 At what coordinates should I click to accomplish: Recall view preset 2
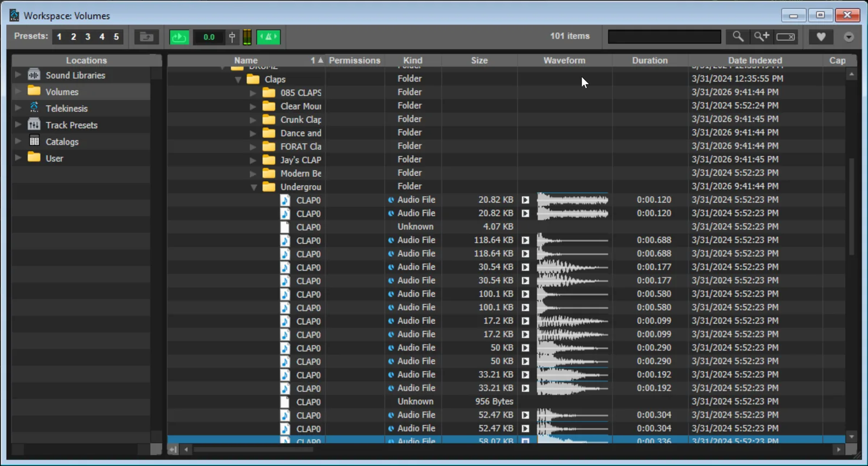coord(73,37)
